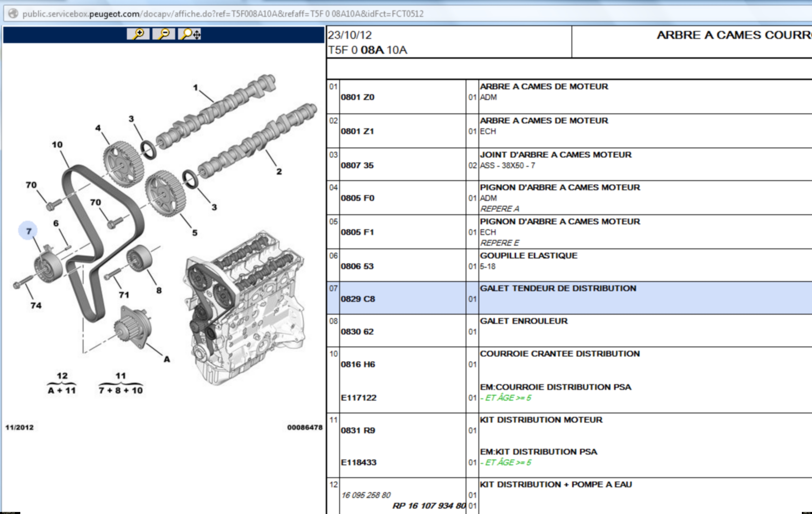Select part 0831 R9 reference
Screen dimensions: 812x514
coord(358,430)
